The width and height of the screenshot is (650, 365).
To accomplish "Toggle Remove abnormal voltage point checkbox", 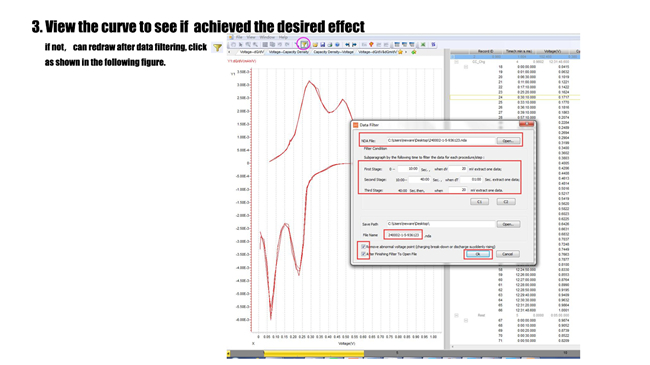I will tap(364, 247).
